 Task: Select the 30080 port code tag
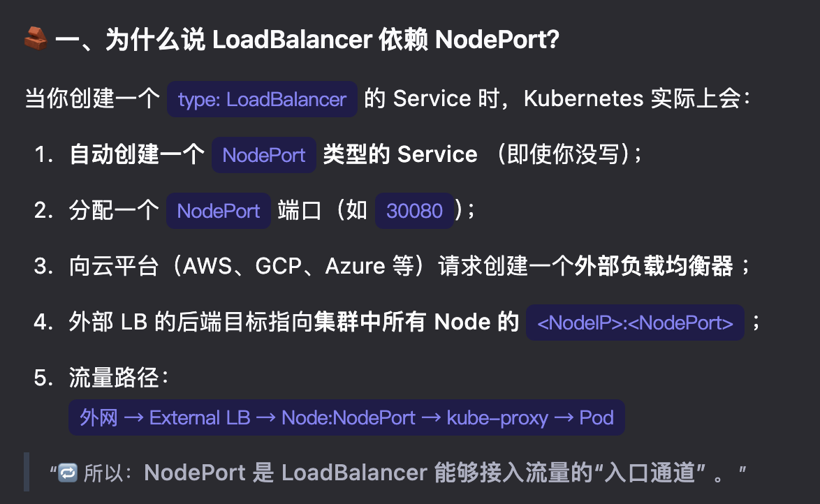[414, 211]
